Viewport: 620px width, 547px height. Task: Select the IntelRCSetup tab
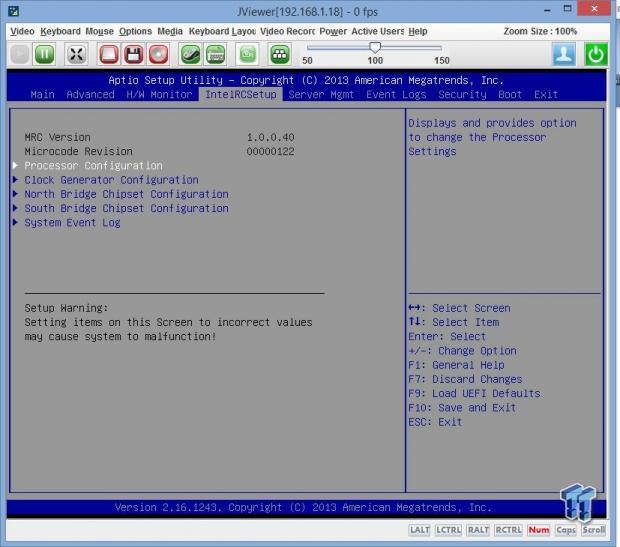coord(240,95)
